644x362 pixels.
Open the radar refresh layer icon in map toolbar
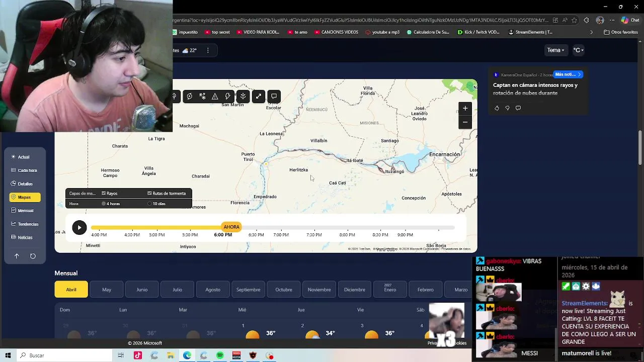click(189, 96)
